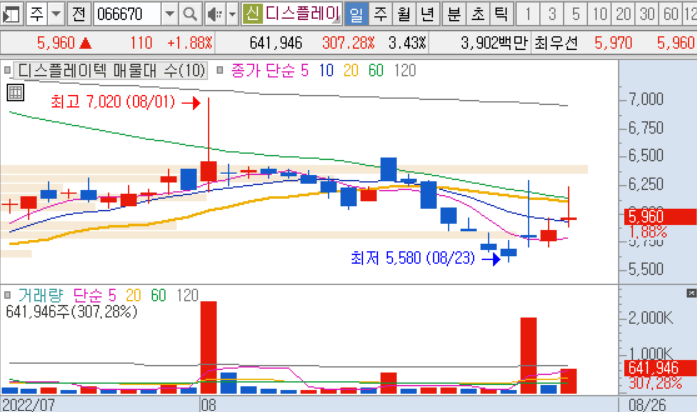Select the 60 period button
The width and height of the screenshot is (697, 412).
670,14
